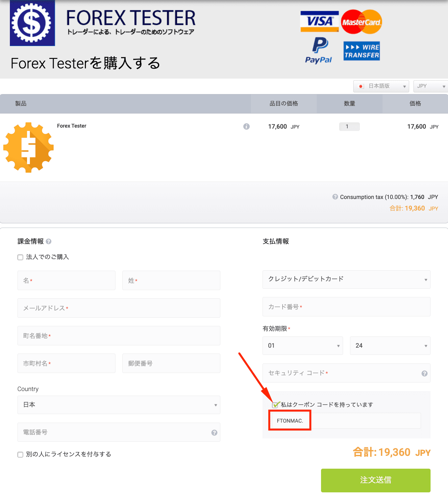448x494 pixels.
Task: Click the 姓 last name field
Action: [171, 281]
